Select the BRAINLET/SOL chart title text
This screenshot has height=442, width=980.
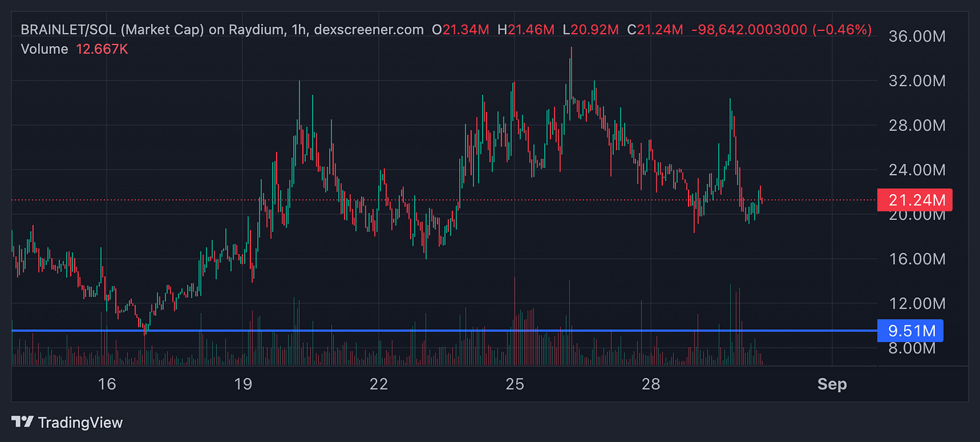222,30
